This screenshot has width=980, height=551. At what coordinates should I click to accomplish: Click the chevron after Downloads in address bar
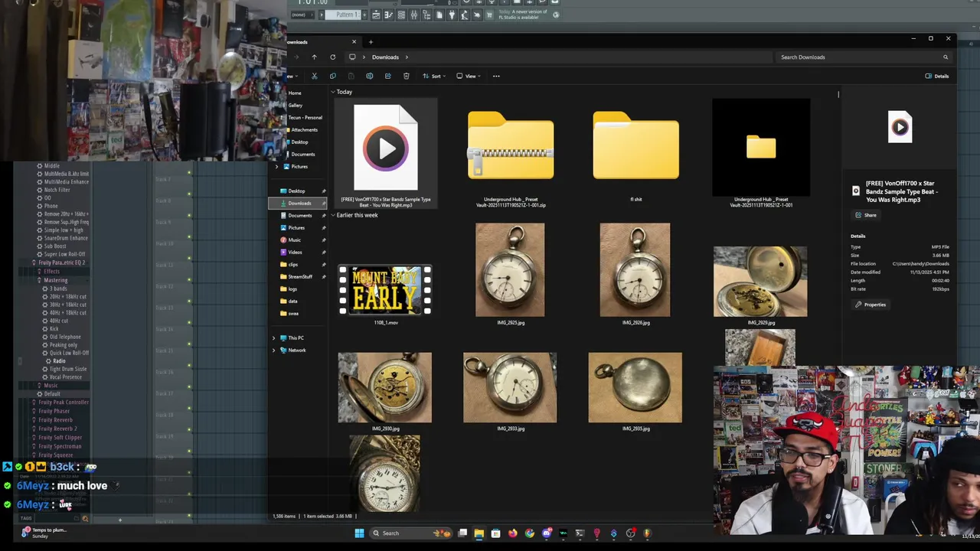pyautogui.click(x=407, y=57)
